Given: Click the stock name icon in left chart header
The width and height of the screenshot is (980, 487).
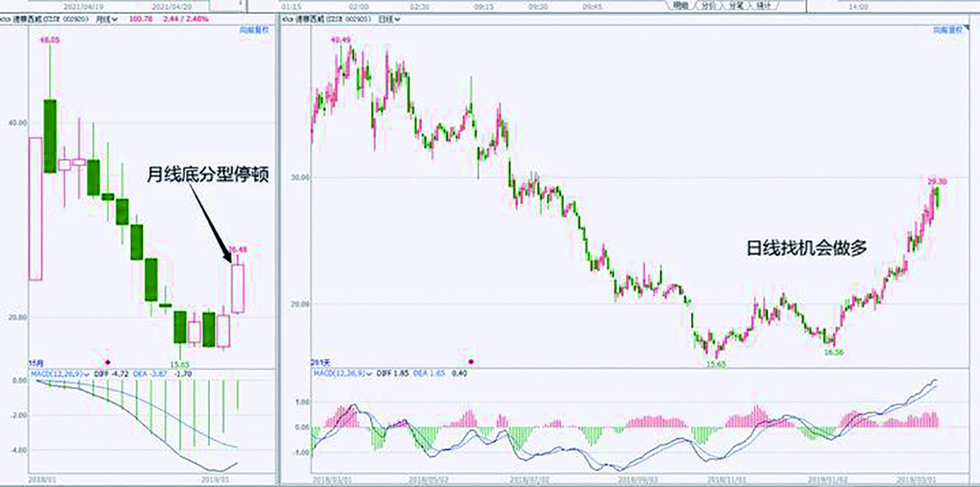Looking at the screenshot, I should [x=4, y=19].
